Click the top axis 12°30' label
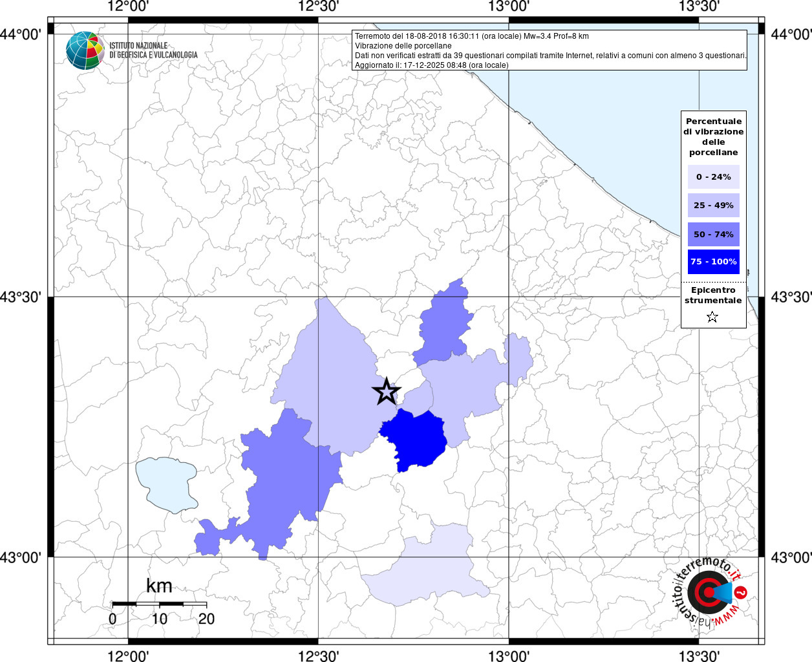812x662 pixels. click(x=318, y=6)
